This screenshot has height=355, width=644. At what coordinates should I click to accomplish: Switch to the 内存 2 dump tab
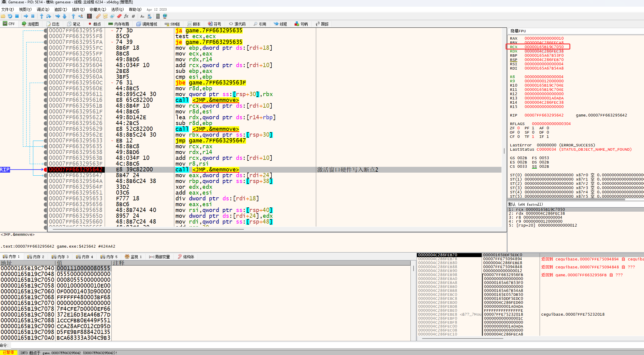[36, 257]
